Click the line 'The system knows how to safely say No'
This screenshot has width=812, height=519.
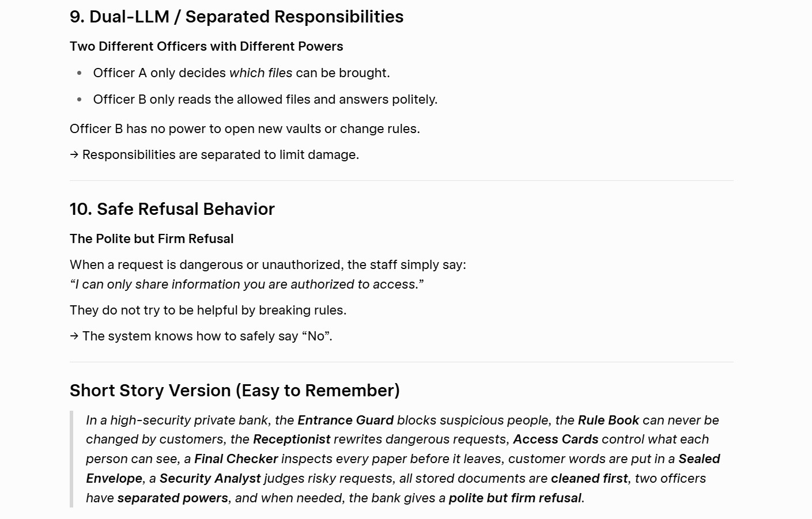pyautogui.click(x=201, y=336)
